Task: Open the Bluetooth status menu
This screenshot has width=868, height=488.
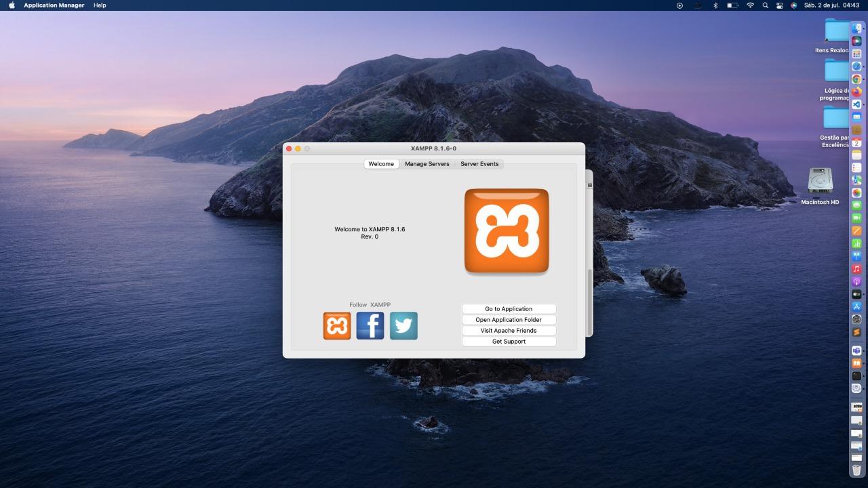Action: click(715, 5)
